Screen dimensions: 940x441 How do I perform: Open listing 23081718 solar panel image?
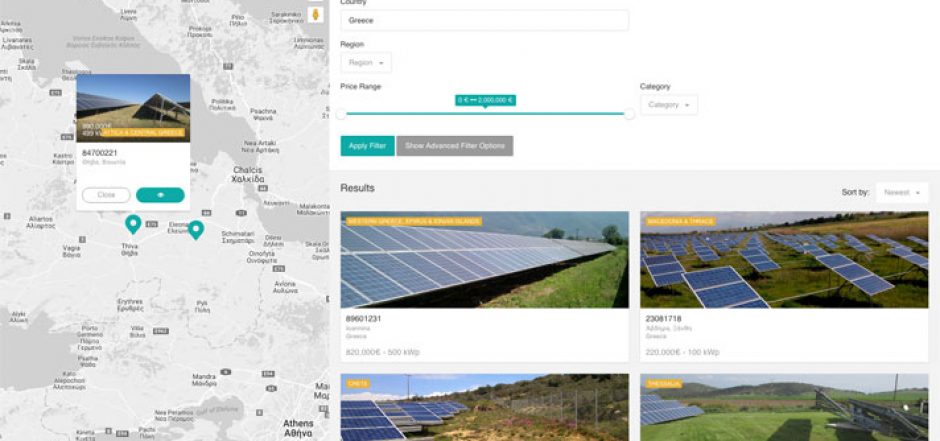click(784, 259)
